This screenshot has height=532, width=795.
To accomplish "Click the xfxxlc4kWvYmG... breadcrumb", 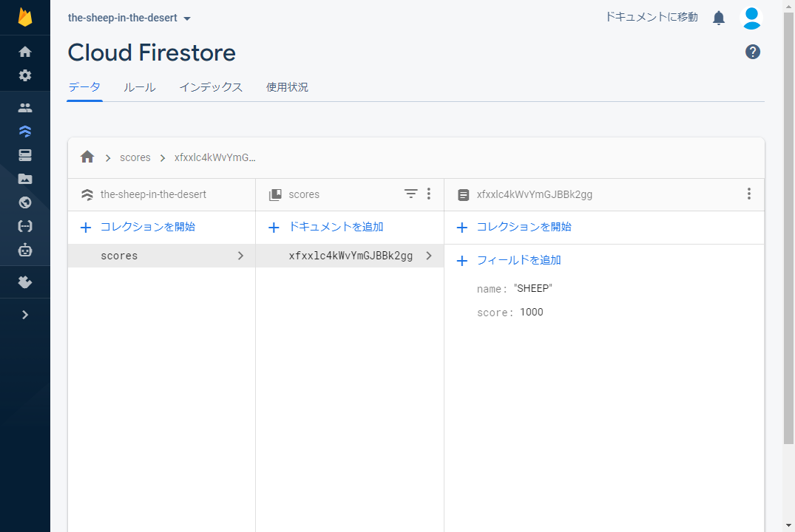I will coord(215,157).
